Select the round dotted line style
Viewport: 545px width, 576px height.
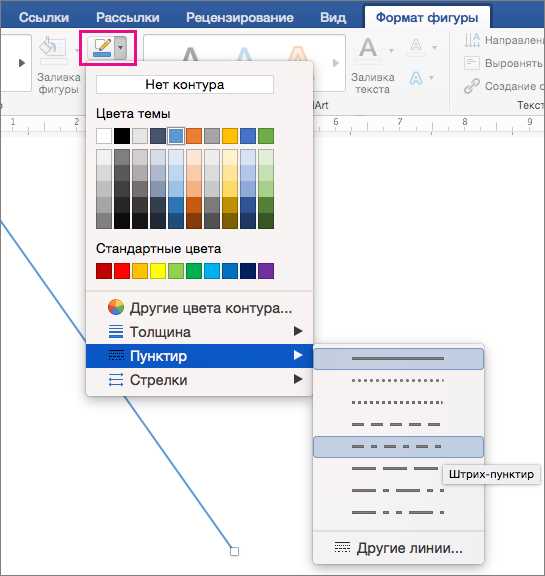(398, 381)
